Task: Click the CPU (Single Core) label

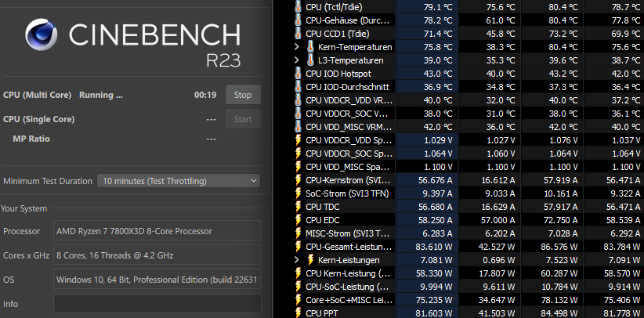Action: 38,119
